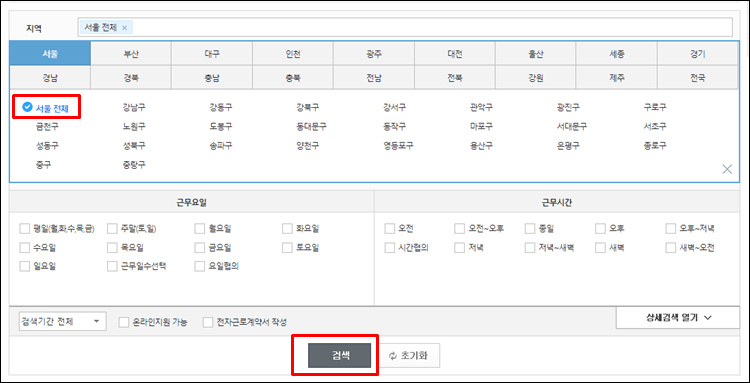Switch to the 제주 region tab
Screen dimensions: 750x383
[616, 77]
